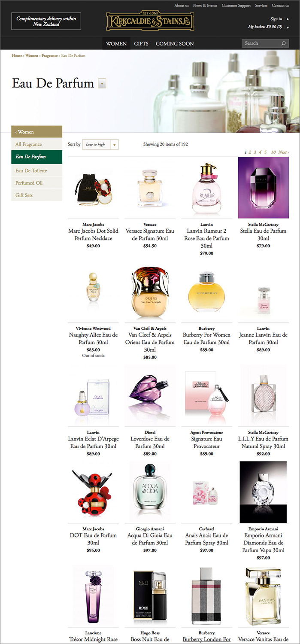This screenshot has height=644, width=300.
Task: Open the Eau De Parfum title dropdown
Action: coord(102,83)
